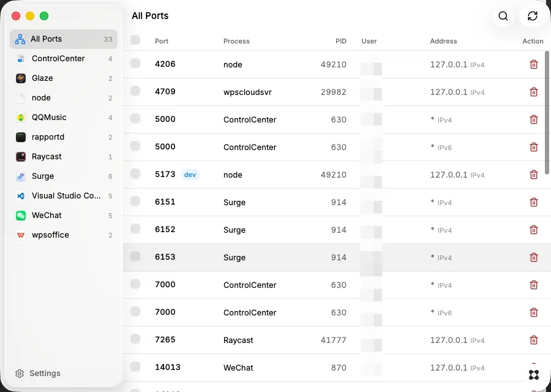551x392 pixels.
Task: Filter by Visual Studio Code
Action: coord(64,196)
